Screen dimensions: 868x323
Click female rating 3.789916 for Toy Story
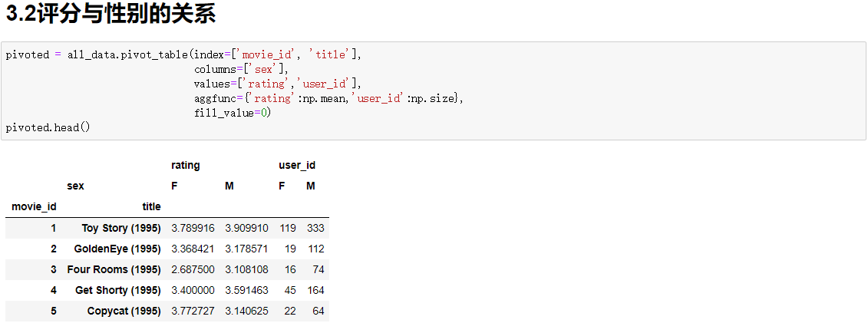[x=193, y=228]
